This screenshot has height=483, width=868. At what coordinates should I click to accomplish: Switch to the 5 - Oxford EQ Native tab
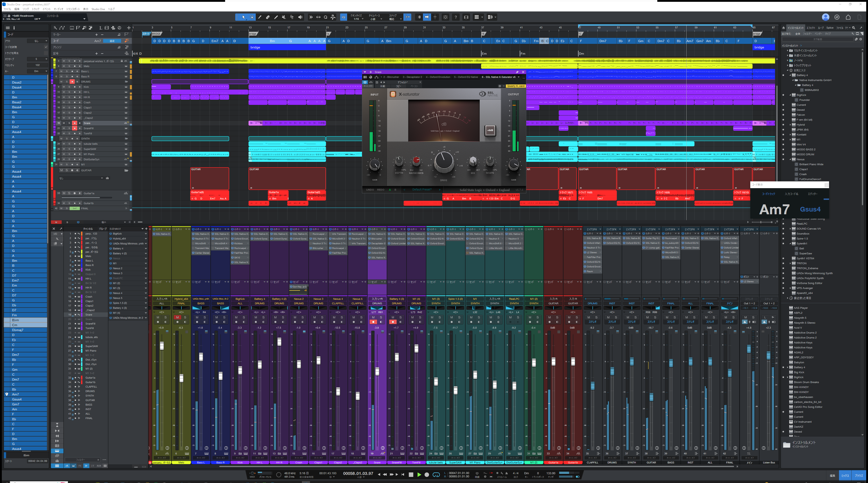[466, 77]
